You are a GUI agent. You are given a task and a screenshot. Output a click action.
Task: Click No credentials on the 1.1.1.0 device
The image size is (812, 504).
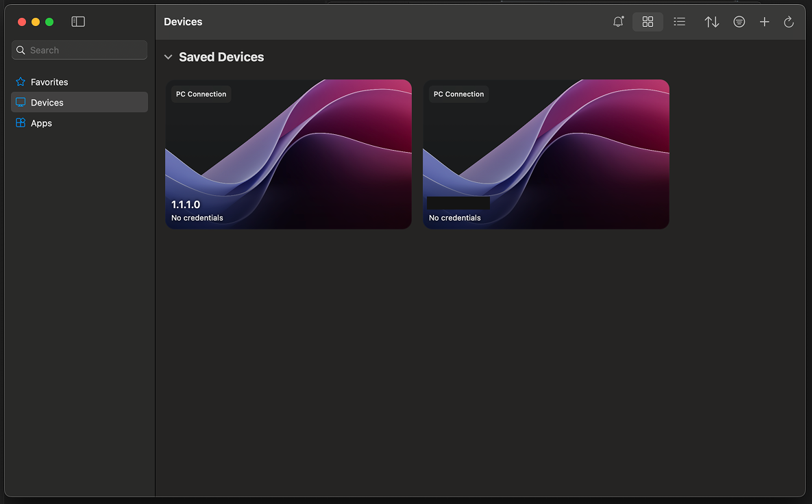[x=197, y=218]
